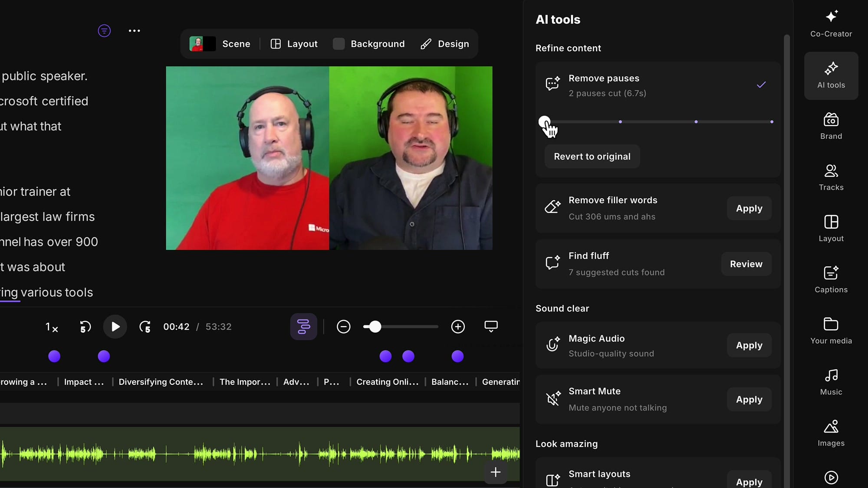Click the plus button below the waveform
This screenshot has height=488, width=868.
tap(496, 472)
